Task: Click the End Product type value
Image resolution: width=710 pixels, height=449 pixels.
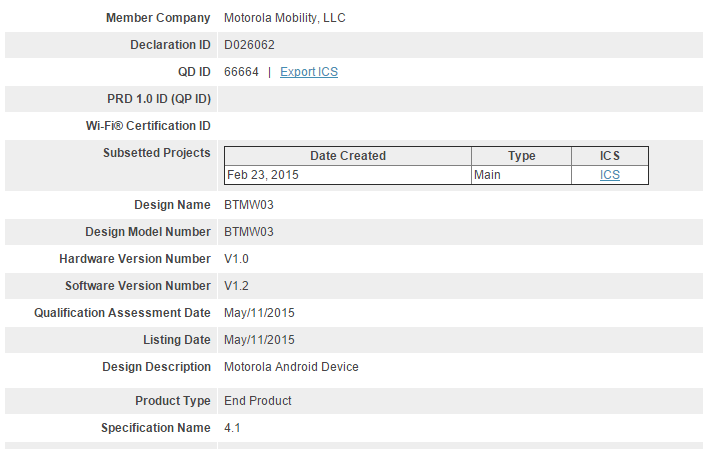Action: tap(258, 401)
